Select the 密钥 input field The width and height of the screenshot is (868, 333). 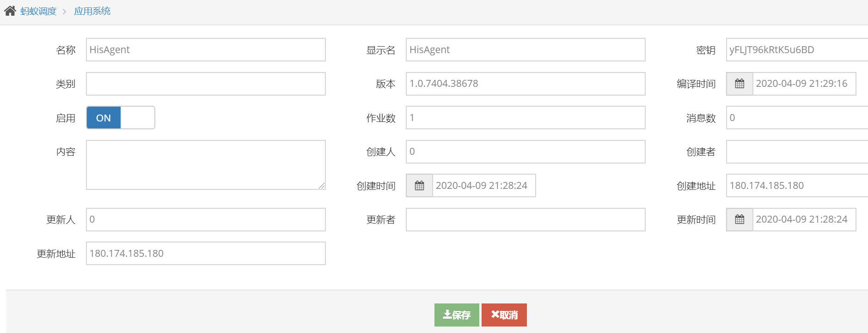(797, 50)
